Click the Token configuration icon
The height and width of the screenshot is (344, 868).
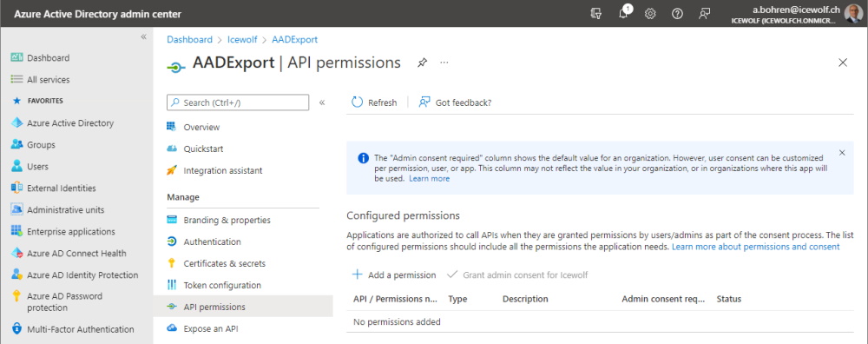pos(172,285)
